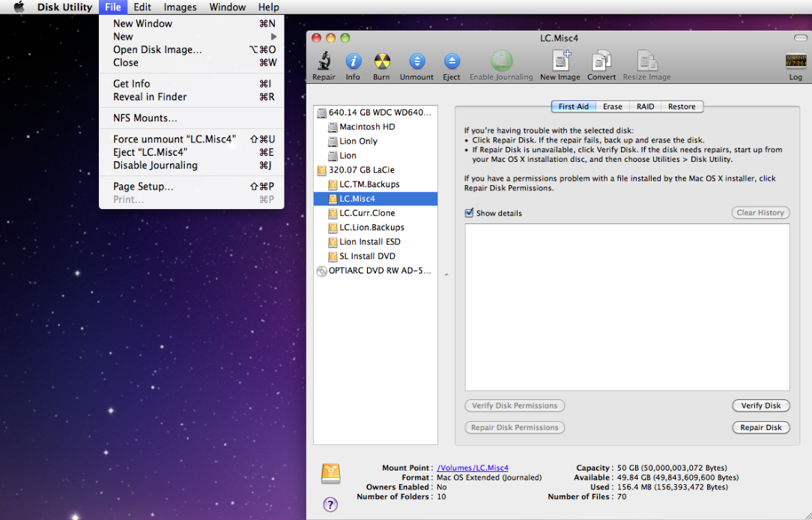Viewport: 812px width, 520px height.
Task: Click the Verify Disk button
Action: click(760, 405)
